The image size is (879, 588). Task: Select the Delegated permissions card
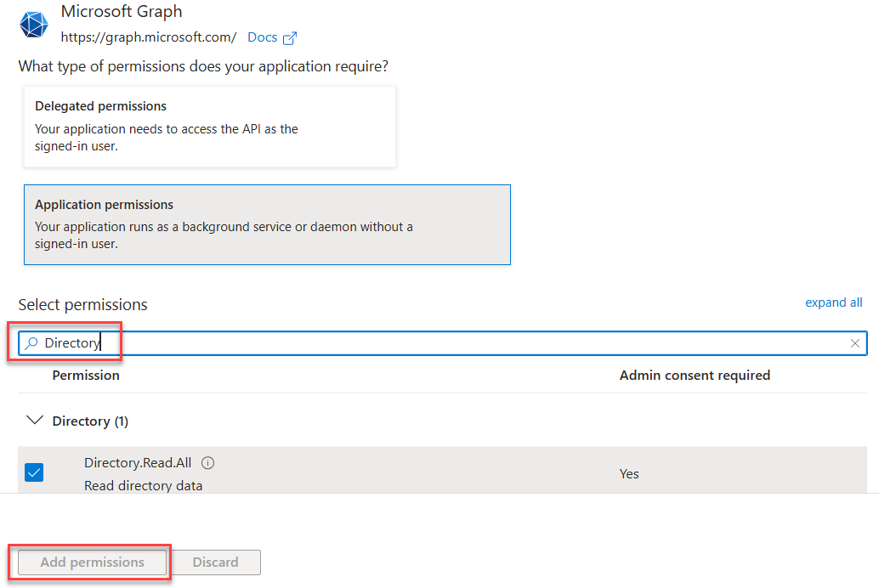pyautogui.click(x=209, y=126)
